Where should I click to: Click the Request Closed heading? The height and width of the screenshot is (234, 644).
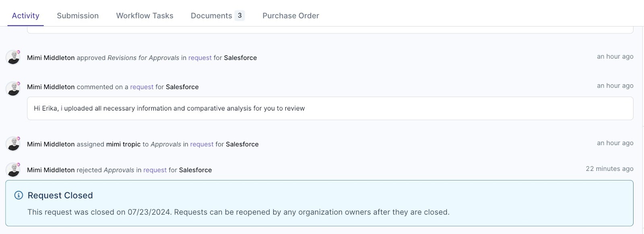(60, 195)
